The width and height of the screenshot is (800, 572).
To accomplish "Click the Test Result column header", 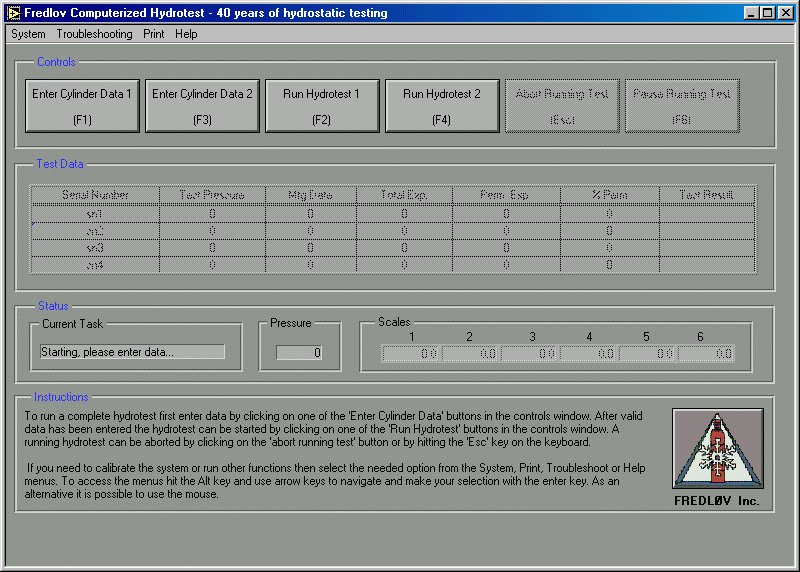I will tap(707, 195).
